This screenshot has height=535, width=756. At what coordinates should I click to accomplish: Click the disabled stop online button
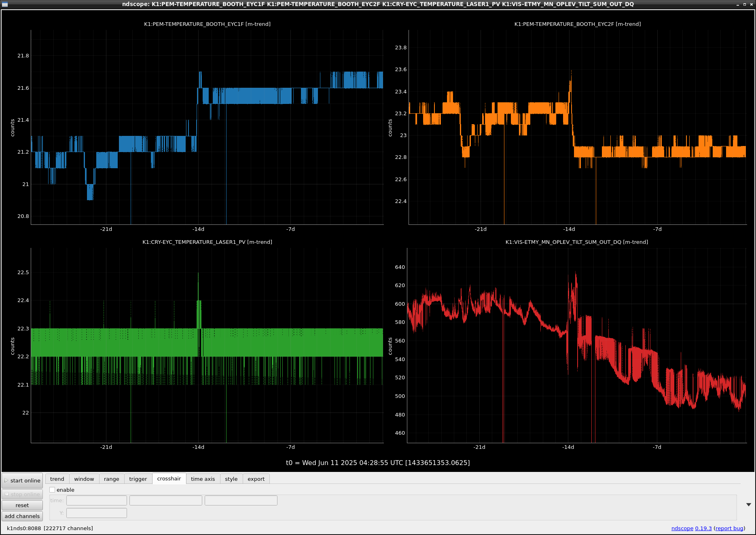[x=22, y=494]
